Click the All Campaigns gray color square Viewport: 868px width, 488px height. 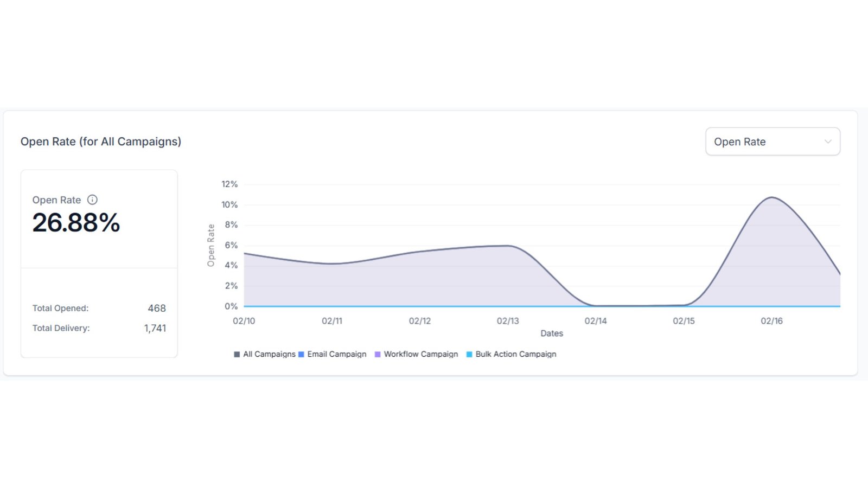click(237, 355)
